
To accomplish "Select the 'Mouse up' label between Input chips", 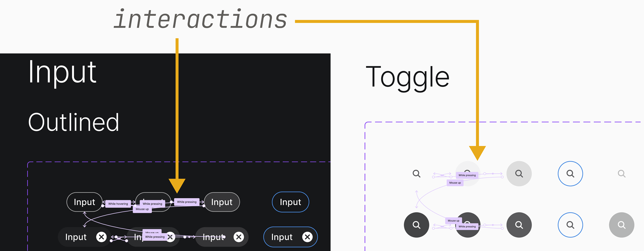I will tap(142, 209).
